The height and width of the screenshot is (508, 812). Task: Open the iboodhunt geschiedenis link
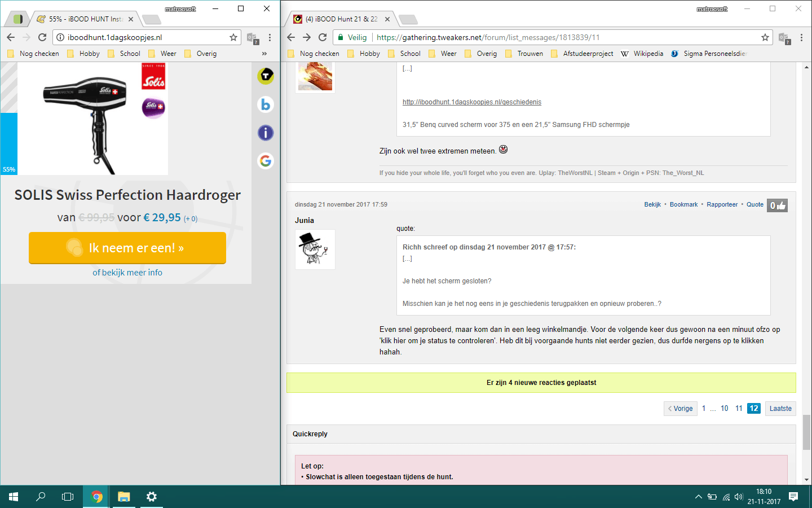point(472,102)
